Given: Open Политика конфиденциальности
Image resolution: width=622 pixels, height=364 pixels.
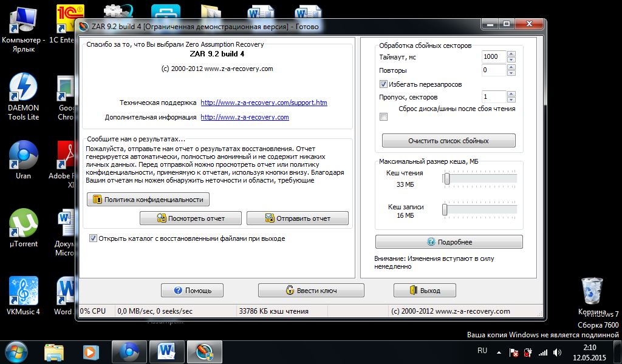Looking at the screenshot, I should click(148, 200).
